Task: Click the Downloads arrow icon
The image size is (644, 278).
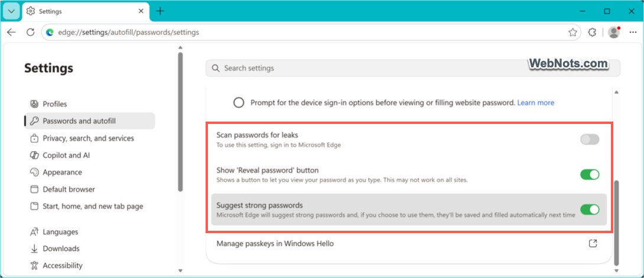Action: pyautogui.click(x=34, y=248)
